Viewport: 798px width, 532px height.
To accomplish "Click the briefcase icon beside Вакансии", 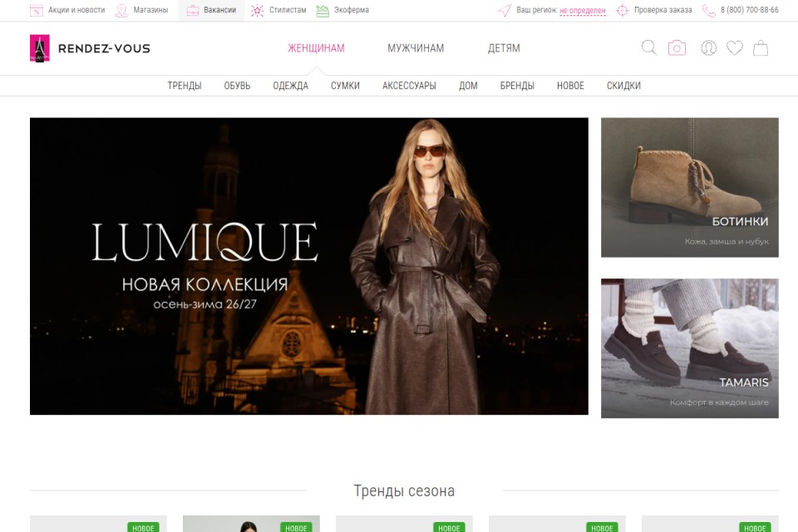I will [x=193, y=10].
